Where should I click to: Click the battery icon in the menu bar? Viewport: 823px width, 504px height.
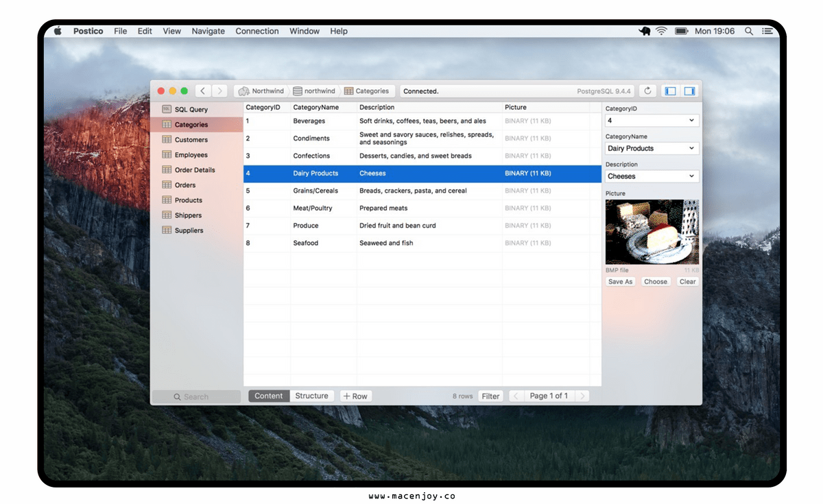pyautogui.click(x=681, y=31)
